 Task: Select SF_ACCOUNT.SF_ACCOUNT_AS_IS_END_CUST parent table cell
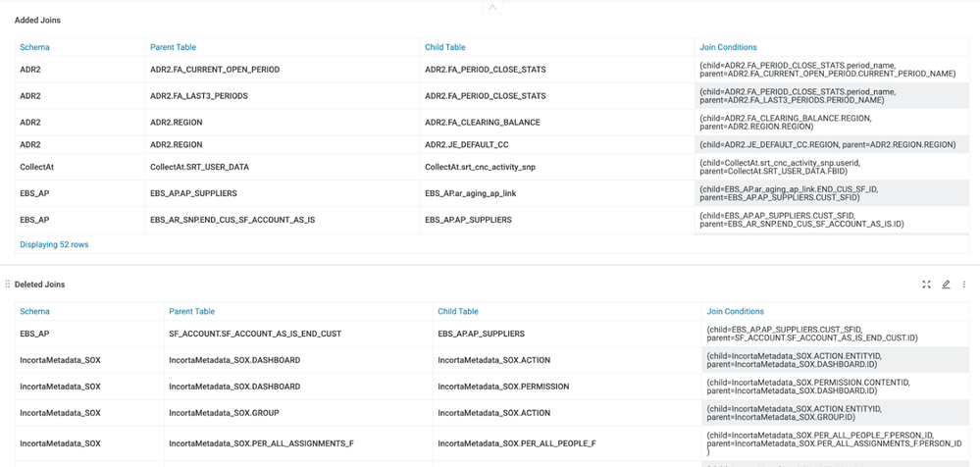coord(255,335)
